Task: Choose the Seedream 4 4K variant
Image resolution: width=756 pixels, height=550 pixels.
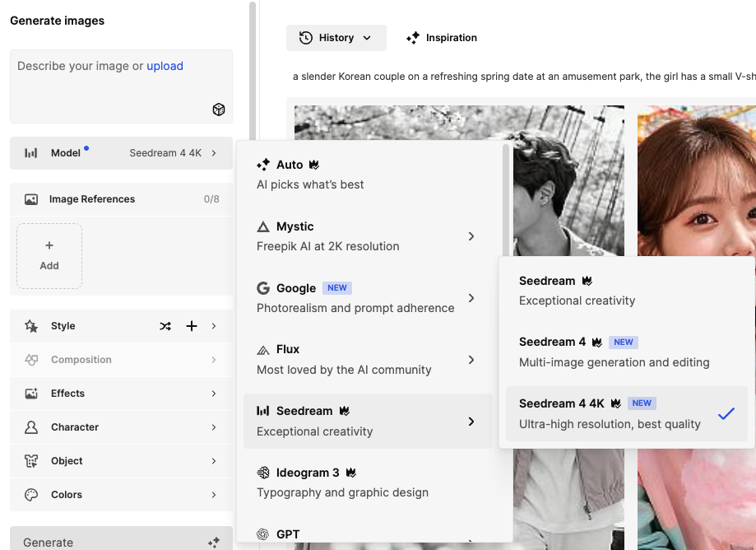Action: pyautogui.click(x=627, y=413)
